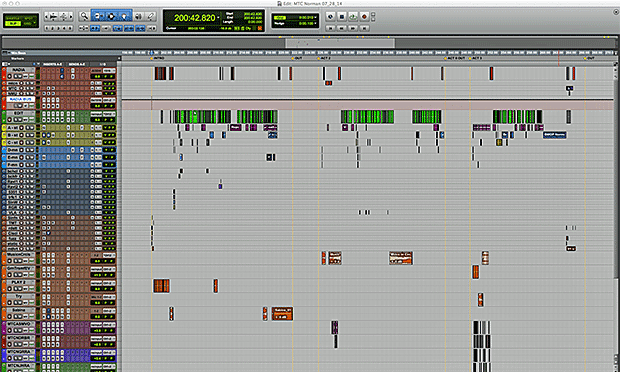
Task: Toggle record enable on the PLAY 2 track
Action: click(9, 289)
